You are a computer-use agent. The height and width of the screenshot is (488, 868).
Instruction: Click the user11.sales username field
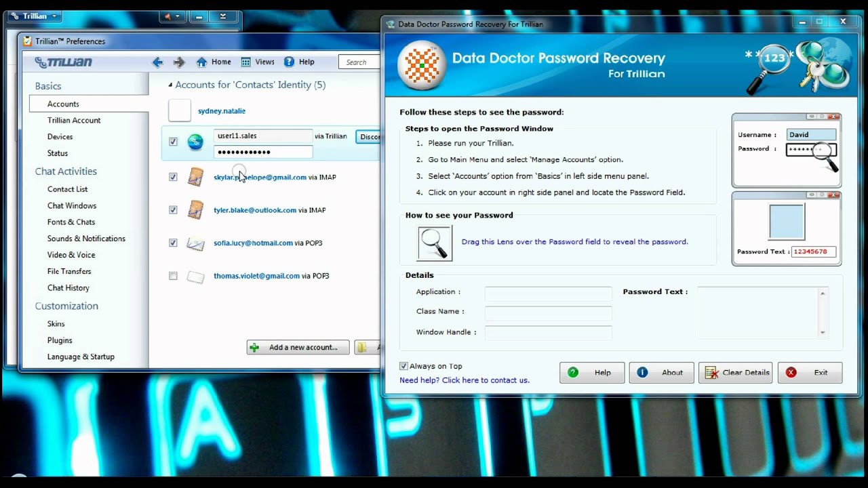(263, 136)
